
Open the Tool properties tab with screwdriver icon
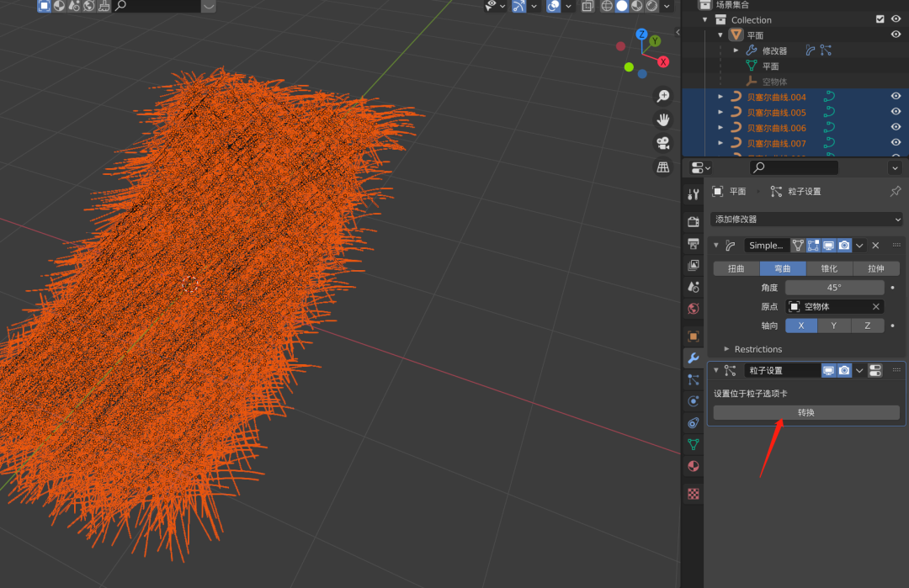pos(694,194)
